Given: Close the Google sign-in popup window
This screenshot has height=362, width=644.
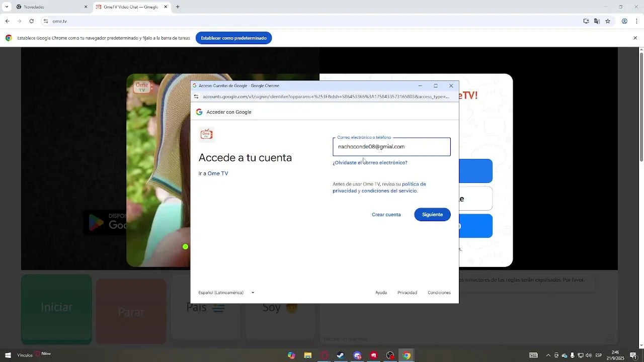Looking at the screenshot, I should coord(451,85).
